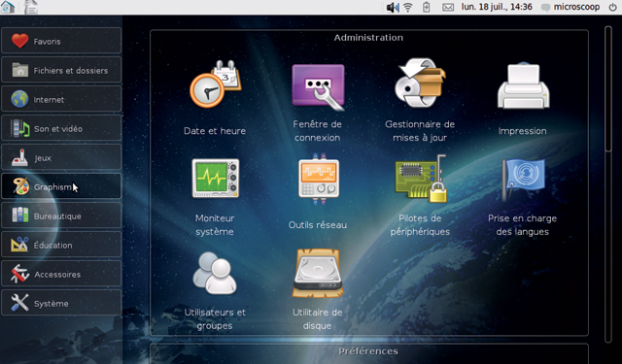Select the Éducation category
This screenshot has width=622, height=364.
(61, 245)
